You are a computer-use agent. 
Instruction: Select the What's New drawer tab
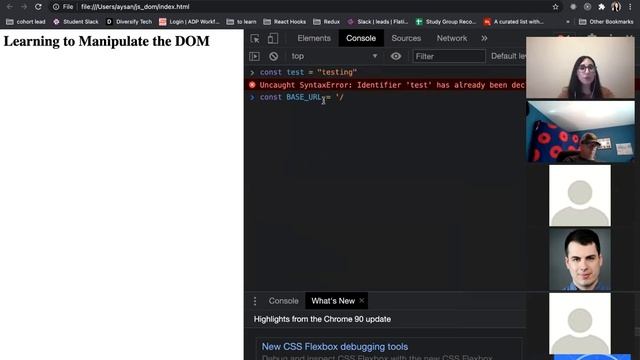[x=333, y=301]
